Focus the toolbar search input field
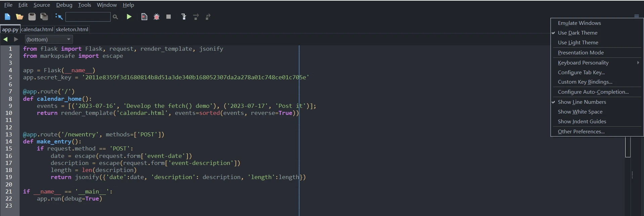Image resolution: width=644 pixels, height=216 pixels. [88, 17]
